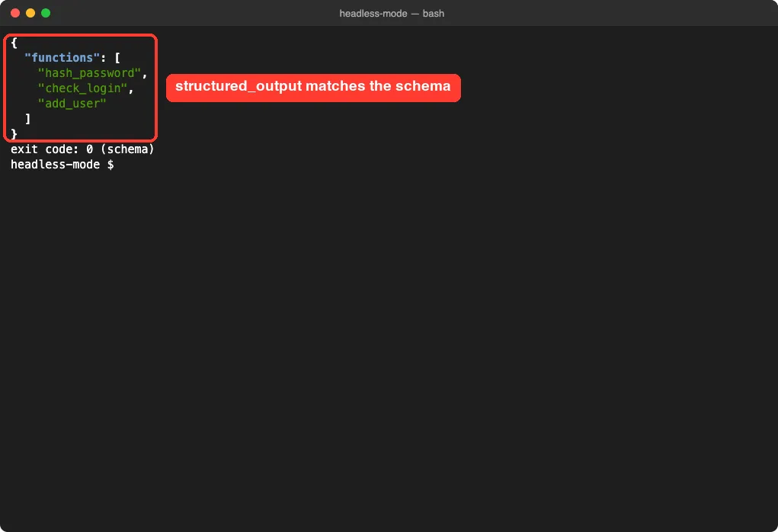
Task: Select the "add_user" string value
Action: (x=72, y=103)
